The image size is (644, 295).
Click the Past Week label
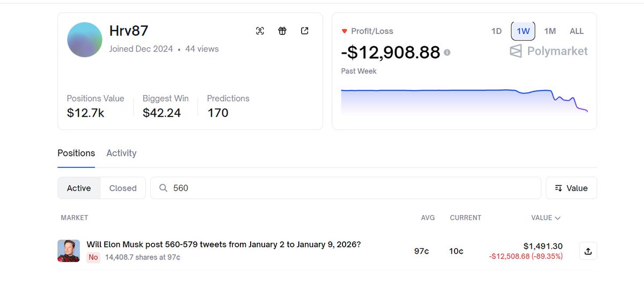click(359, 71)
